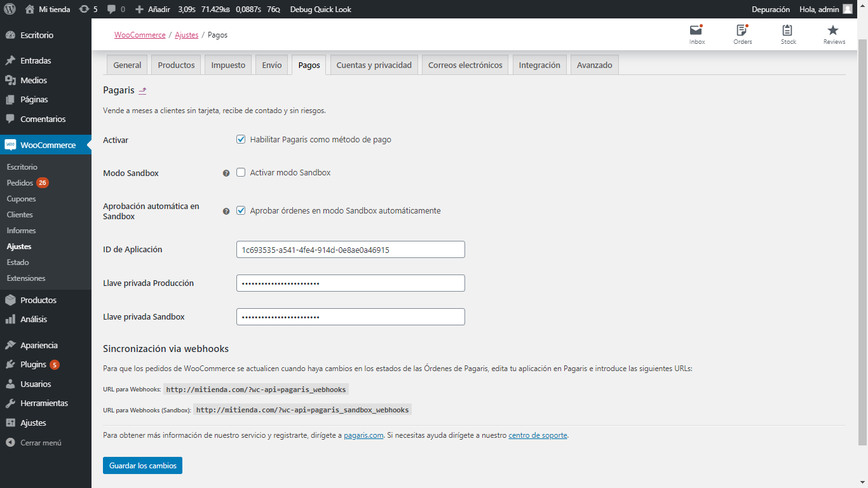Open the Integración tab
Image resolution: width=868 pixels, height=488 pixels.
pyautogui.click(x=539, y=65)
